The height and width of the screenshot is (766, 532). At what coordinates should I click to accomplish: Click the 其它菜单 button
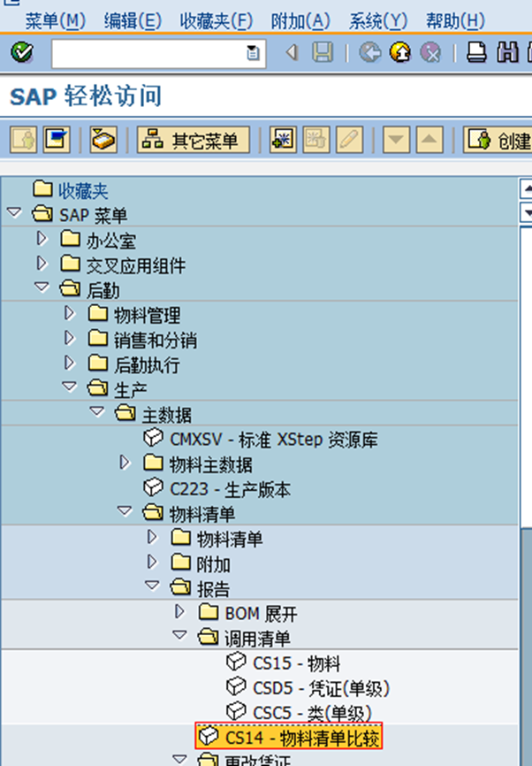coord(194,141)
